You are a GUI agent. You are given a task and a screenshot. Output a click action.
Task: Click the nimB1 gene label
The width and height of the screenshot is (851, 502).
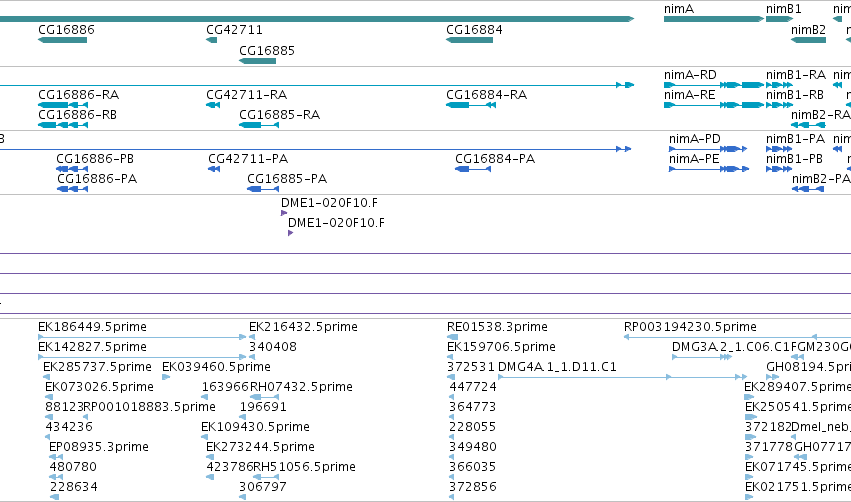(x=784, y=9)
